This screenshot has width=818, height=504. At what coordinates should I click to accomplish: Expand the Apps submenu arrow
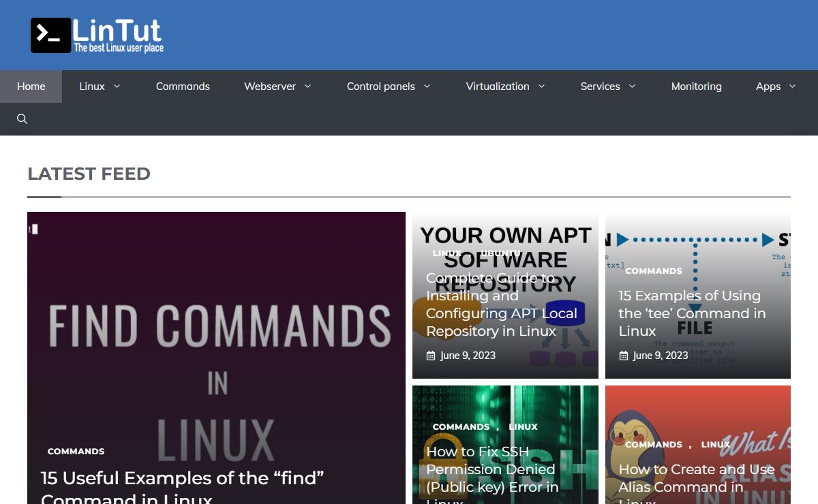pos(792,86)
